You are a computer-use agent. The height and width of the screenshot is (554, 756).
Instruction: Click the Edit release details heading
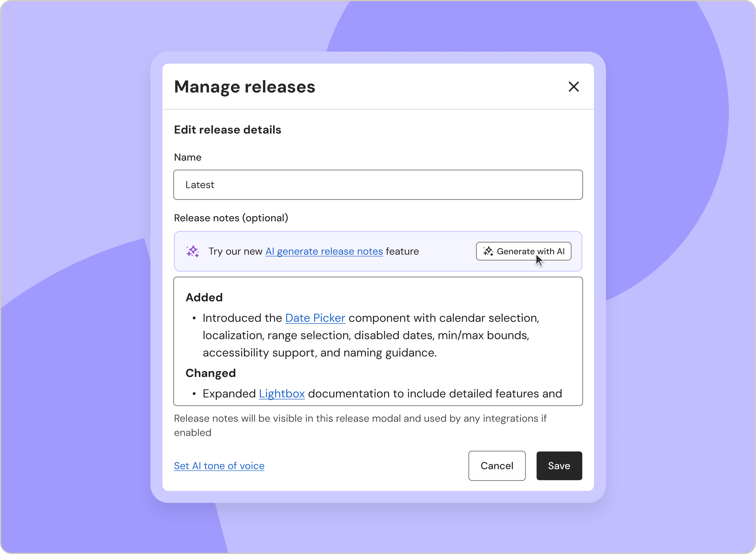click(x=228, y=130)
